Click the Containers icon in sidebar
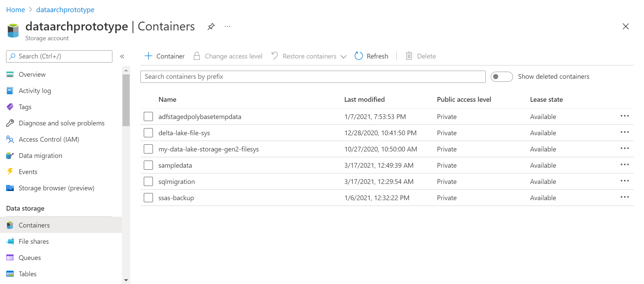644x284 pixels. click(10, 225)
